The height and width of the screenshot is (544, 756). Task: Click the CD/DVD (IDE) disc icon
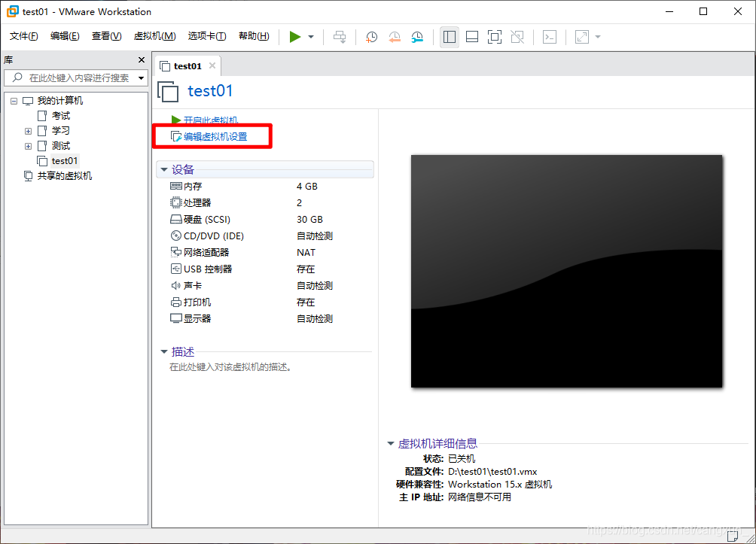point(176,236)
